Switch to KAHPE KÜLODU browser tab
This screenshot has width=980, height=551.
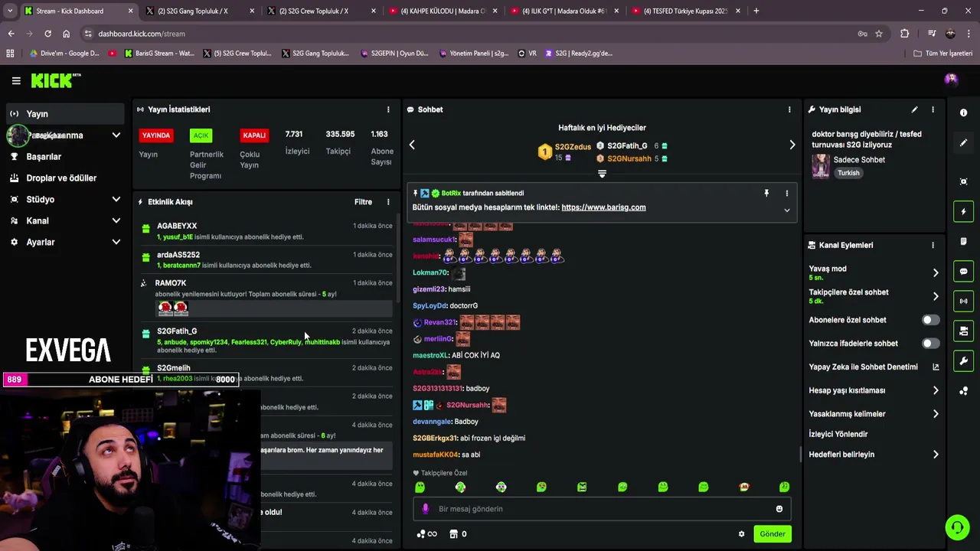click(x=444, y=11)
